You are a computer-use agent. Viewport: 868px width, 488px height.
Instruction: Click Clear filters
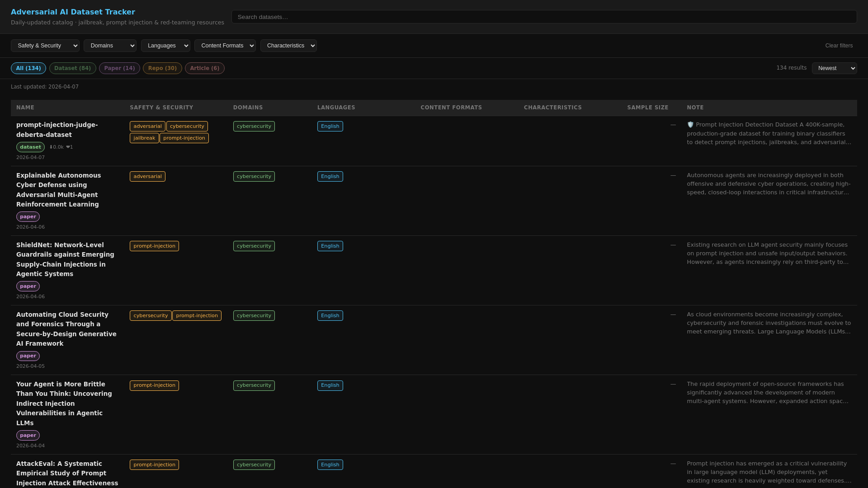click(839, 46)
